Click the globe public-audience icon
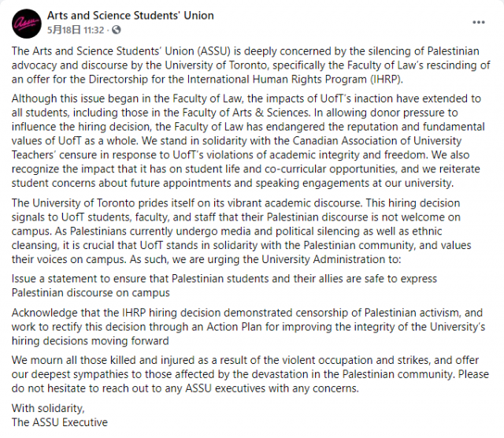 (x=117, y=29)
